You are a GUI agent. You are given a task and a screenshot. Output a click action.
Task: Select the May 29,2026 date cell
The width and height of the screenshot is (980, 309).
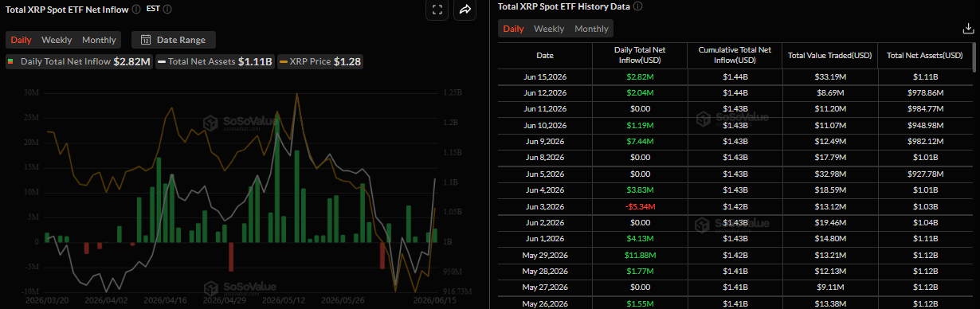(x=545, y=255)
